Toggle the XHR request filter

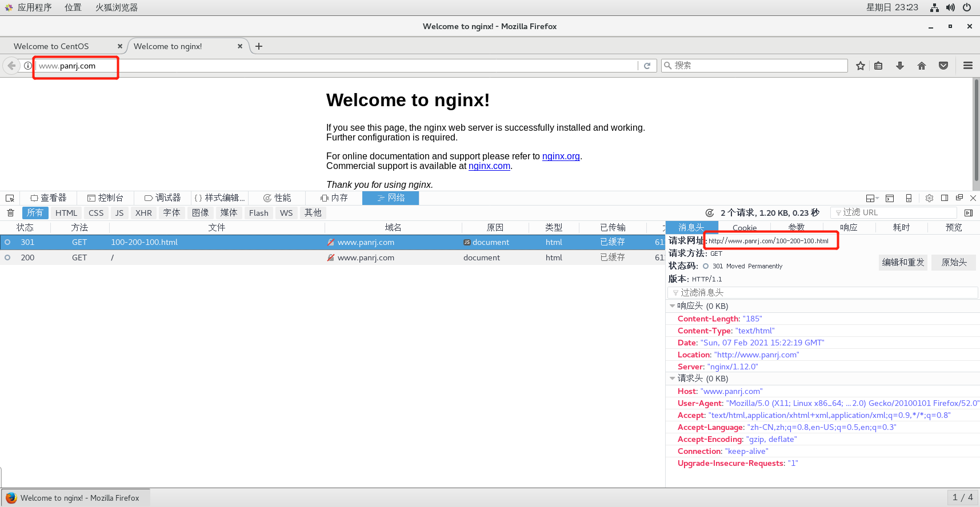143,213
